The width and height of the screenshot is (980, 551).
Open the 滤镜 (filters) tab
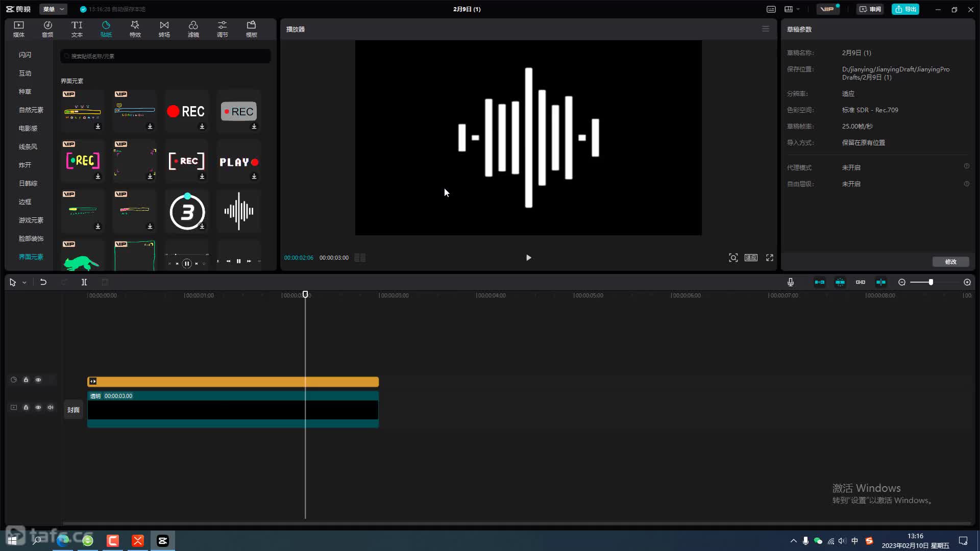coord(193,29)
